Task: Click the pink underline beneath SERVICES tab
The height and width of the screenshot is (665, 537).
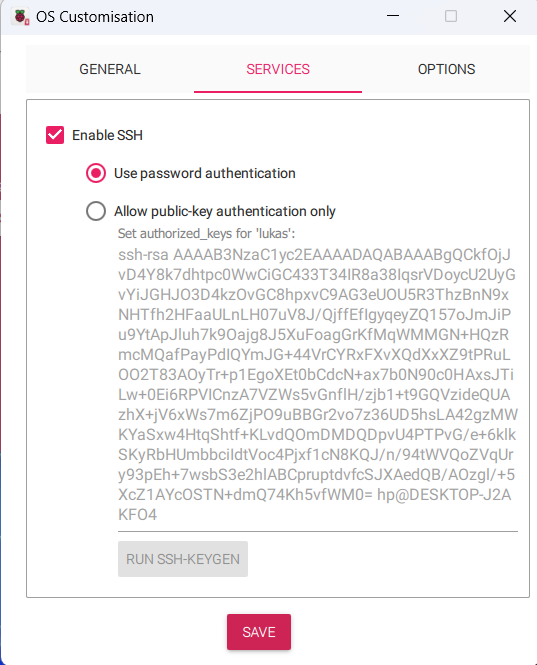Action: pyautogui.click(x=278, y=91)
